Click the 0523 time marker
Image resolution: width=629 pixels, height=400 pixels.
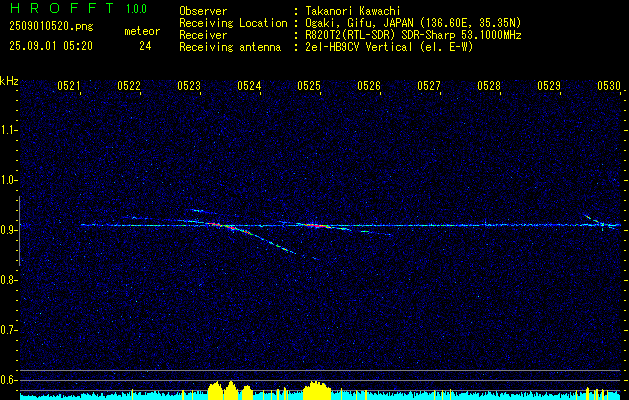189,86
